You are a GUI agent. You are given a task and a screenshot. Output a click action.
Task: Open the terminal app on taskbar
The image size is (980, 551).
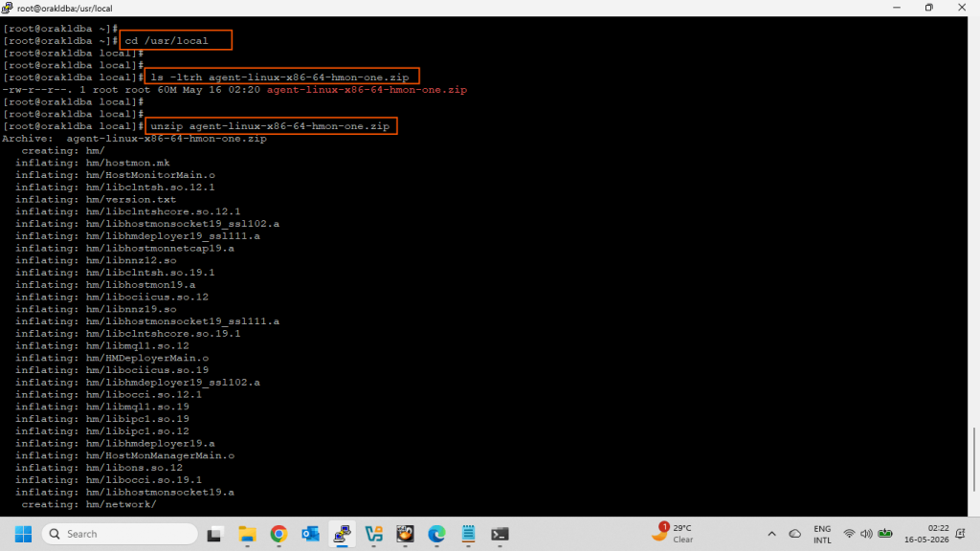(500, 534)
